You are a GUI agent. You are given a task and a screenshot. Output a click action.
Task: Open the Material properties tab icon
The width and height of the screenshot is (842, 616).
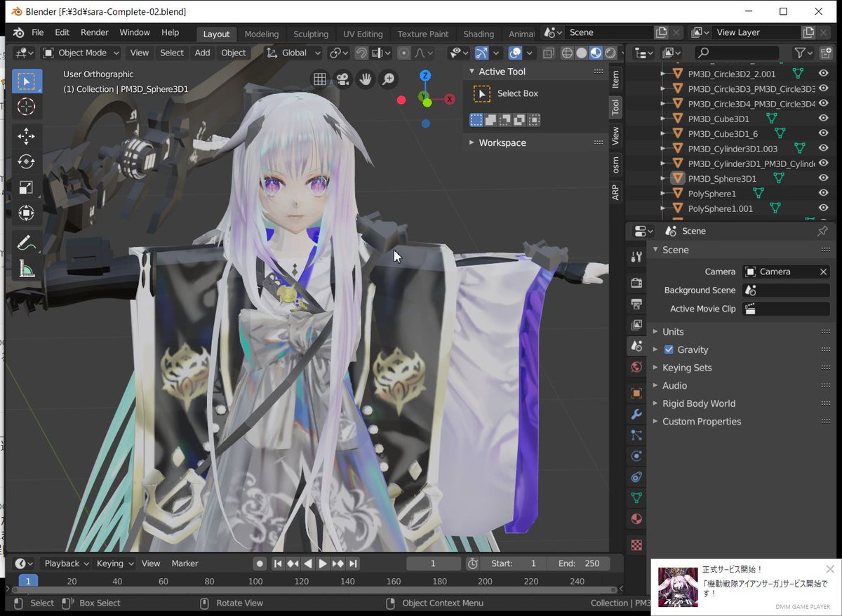coord(636,519)
